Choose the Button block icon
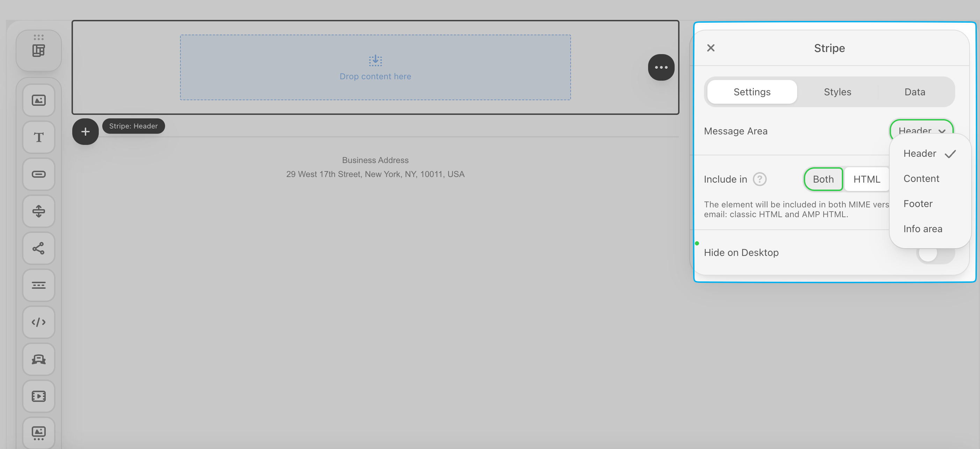The height and width of the screenshot is (449, 980). [38, 174]
